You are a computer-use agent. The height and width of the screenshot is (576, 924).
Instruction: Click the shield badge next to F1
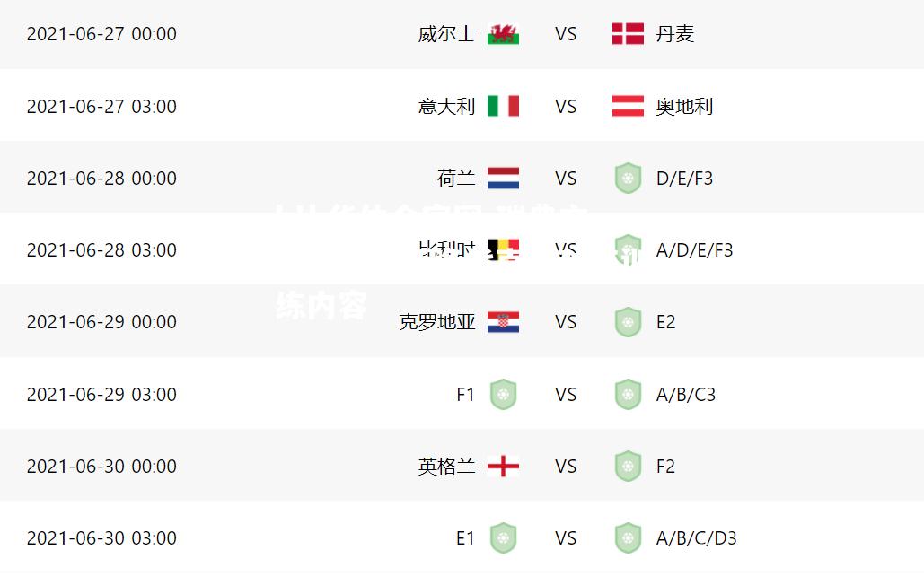pyautogui.click(x=503, y=394)
